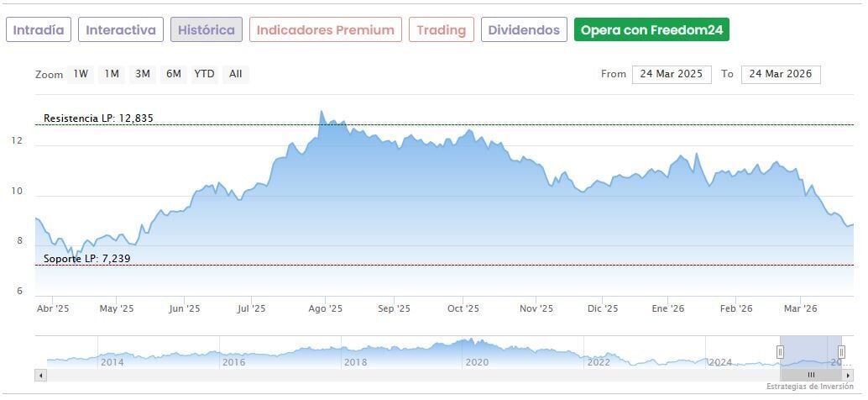Select the Histórica tab

tap(207, 30)
